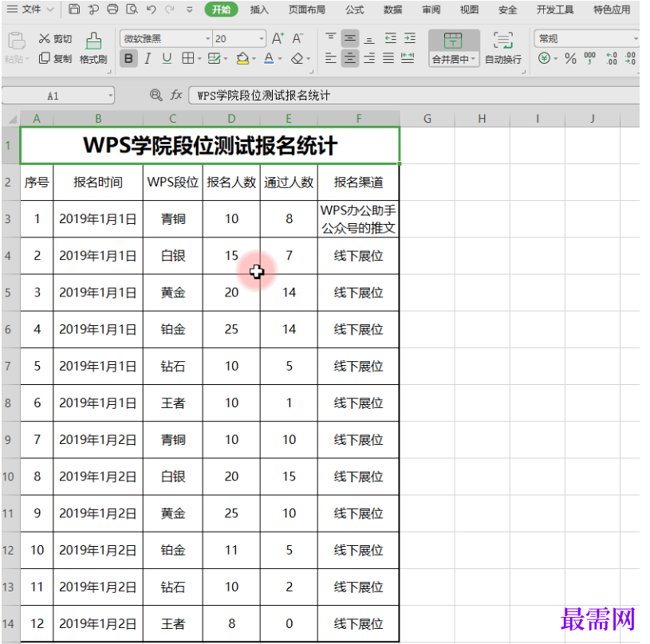
Task: Increase decimal places icon
Action: [x=612, y=58]
